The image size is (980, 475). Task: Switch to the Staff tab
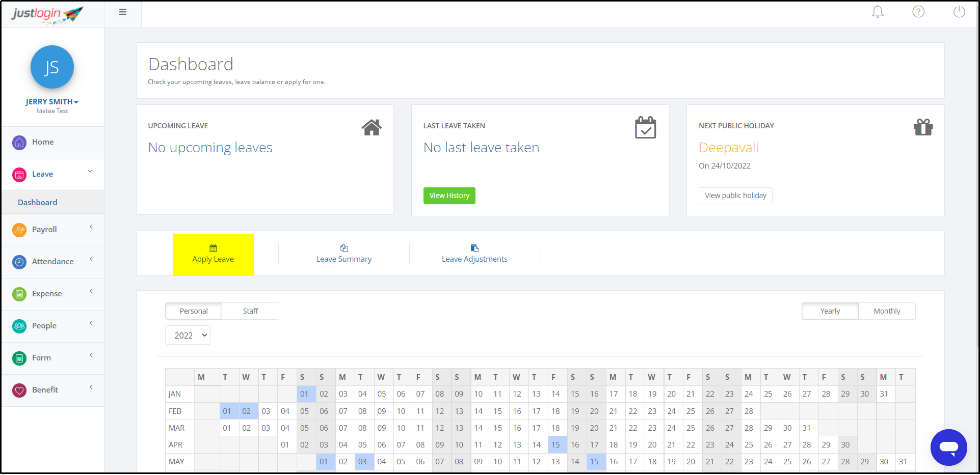point(250,311)
